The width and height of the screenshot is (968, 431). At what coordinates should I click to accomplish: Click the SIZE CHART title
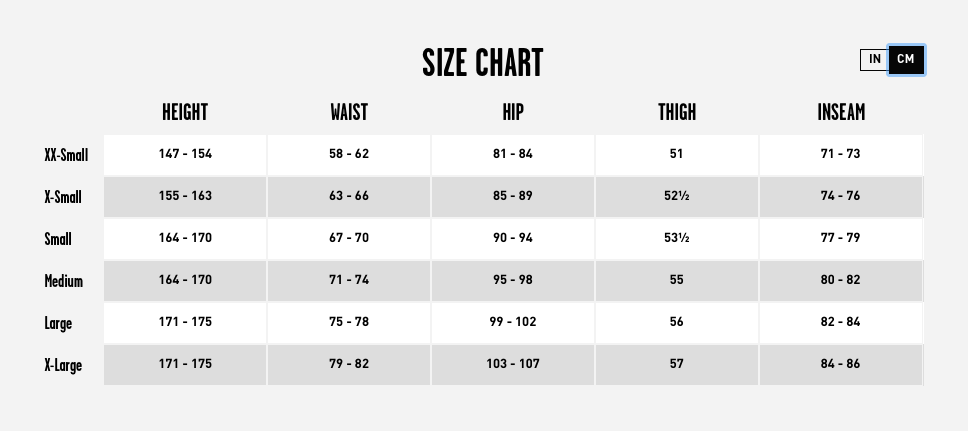(x=483, y=63)
